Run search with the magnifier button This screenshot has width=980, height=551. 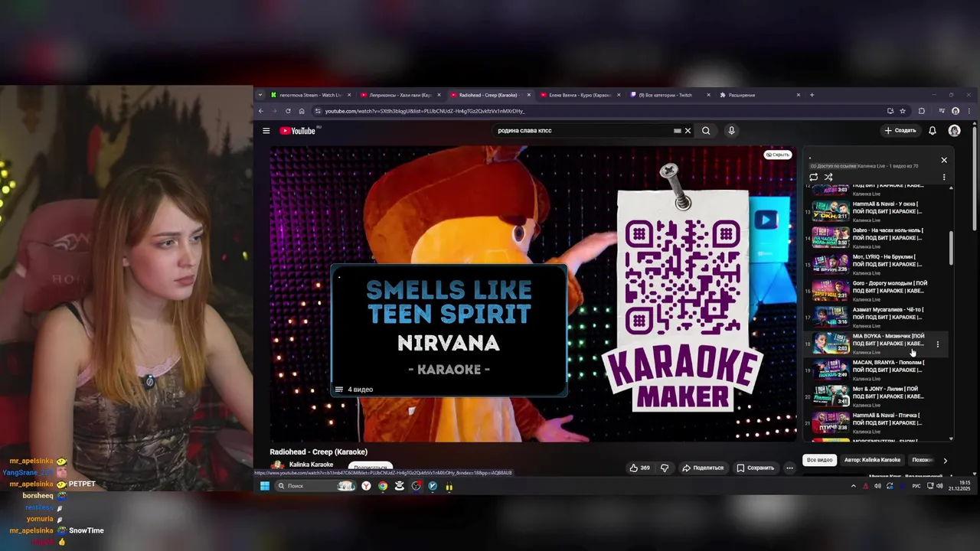[x=706, y=131]
